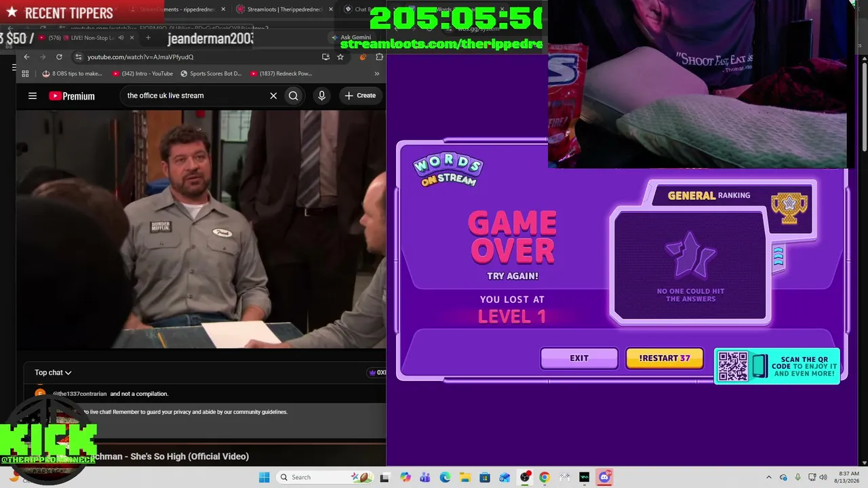Viewport: 868px width, 488px height.
Task: Click the Ask Gemini button
Action: pos(351,37)
